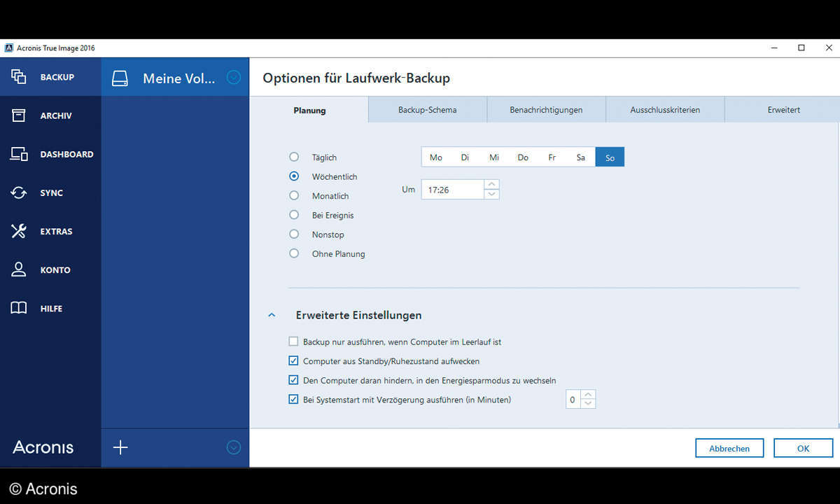Viewport: 840px width, 504px height.
Task: Toggle Computer aus Standby/Ruhezustand aufwecken
Action: coord(293,361)
